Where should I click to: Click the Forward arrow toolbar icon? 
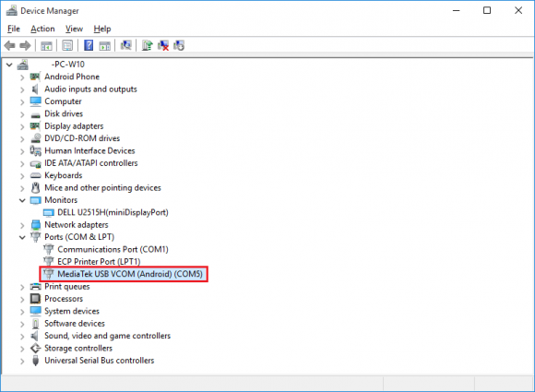coord(25,45)
